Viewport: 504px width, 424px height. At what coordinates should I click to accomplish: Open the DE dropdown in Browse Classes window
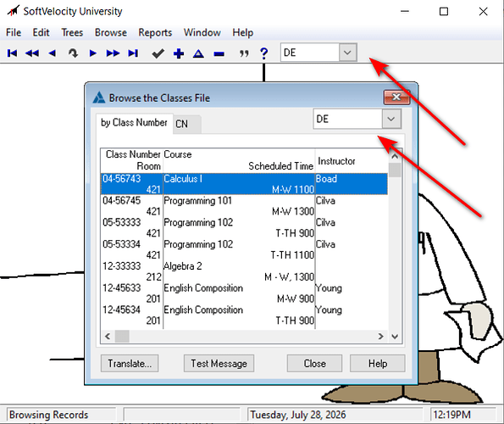pyautogui.click(x=391, y=119)
